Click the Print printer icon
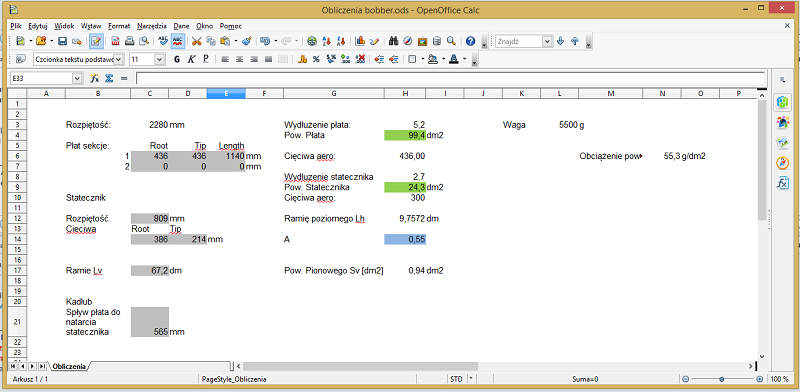 (130, 41)
